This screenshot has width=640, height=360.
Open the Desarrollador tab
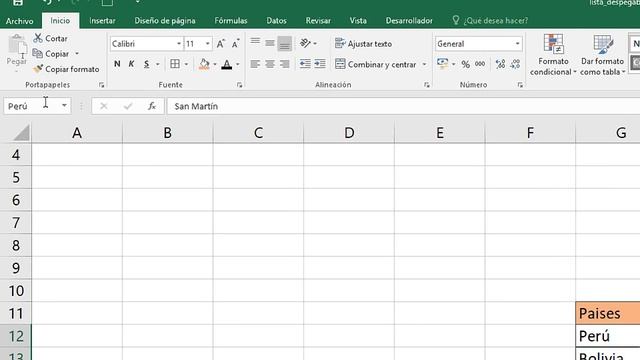[x=409, y=20]
